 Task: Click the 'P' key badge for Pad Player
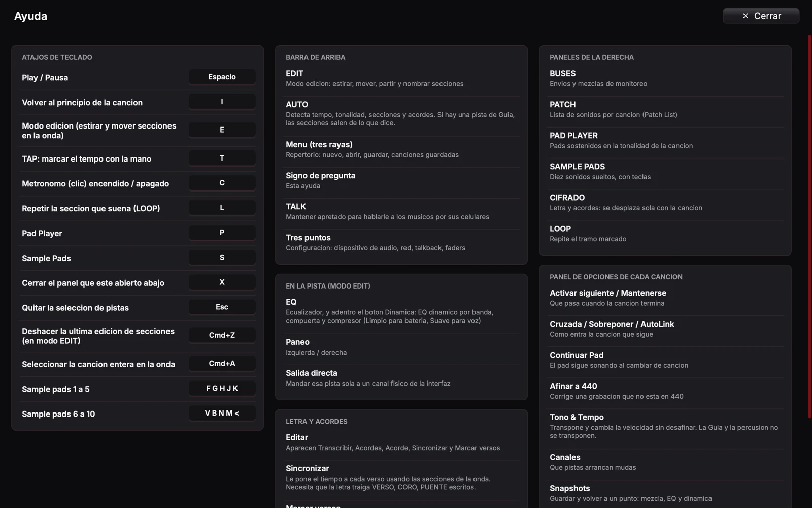coord(222,233)
